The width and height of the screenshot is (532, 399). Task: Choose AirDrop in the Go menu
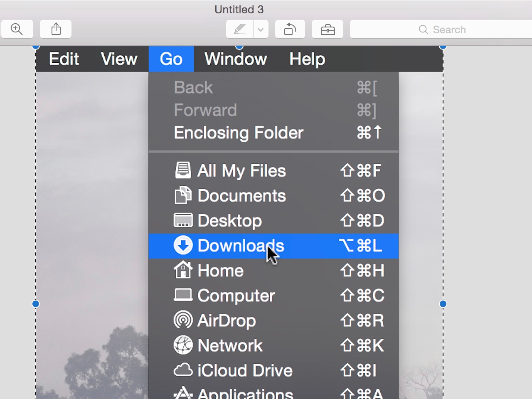click(273, 320)
